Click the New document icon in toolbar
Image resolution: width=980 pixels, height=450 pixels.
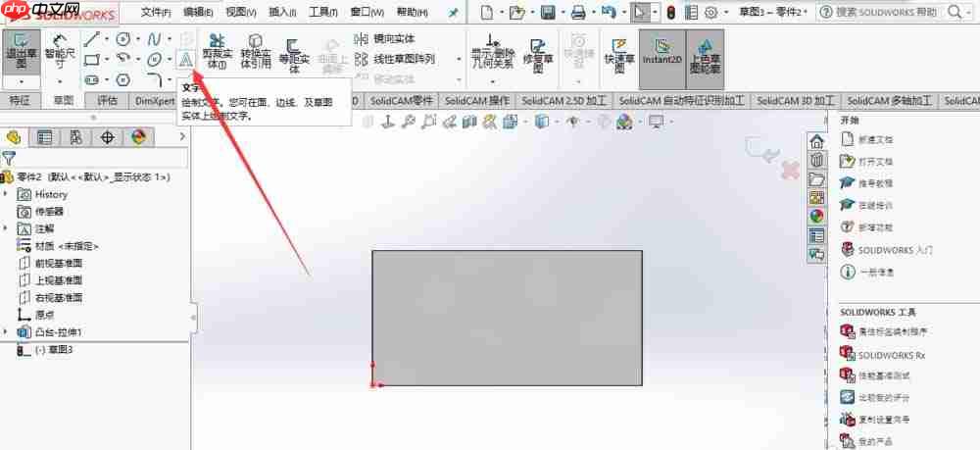click(486, 12)
